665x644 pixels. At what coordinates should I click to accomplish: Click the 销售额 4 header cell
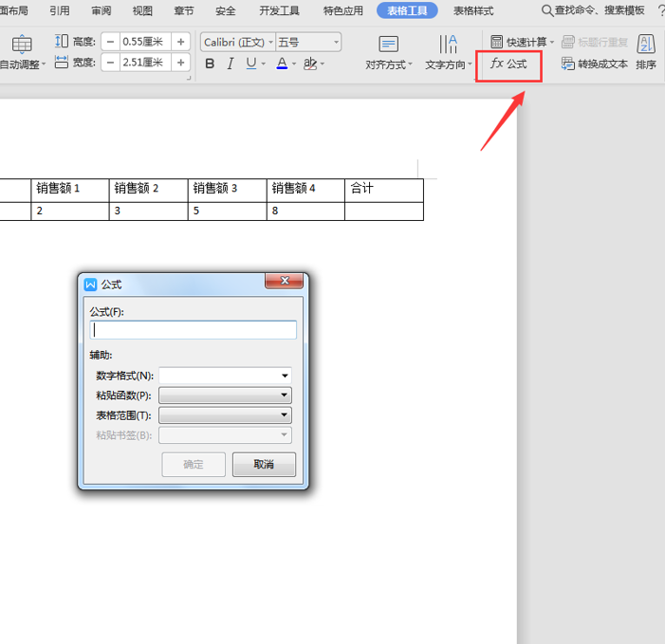coord(305,190)
